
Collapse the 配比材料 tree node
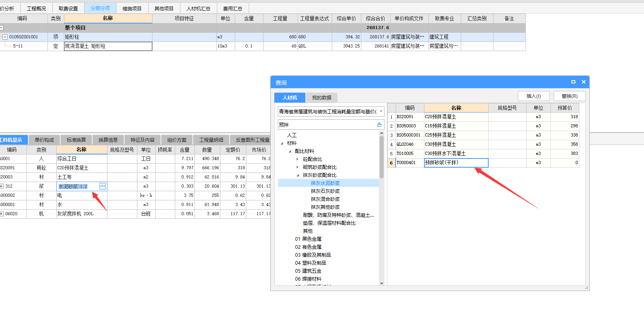tap(290, 151)
